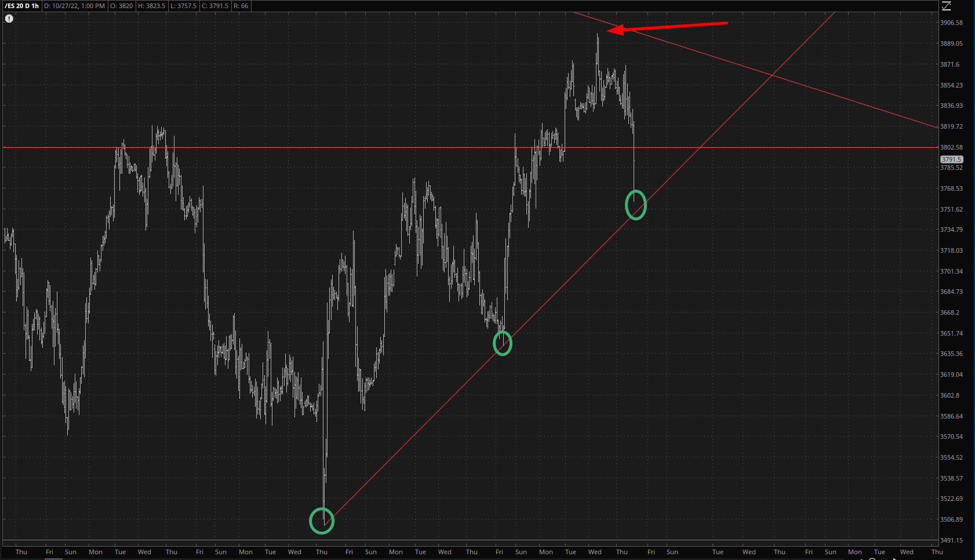Click the 3602.8 price axis label
Viewport: 975px width, 560px height.
949,395
